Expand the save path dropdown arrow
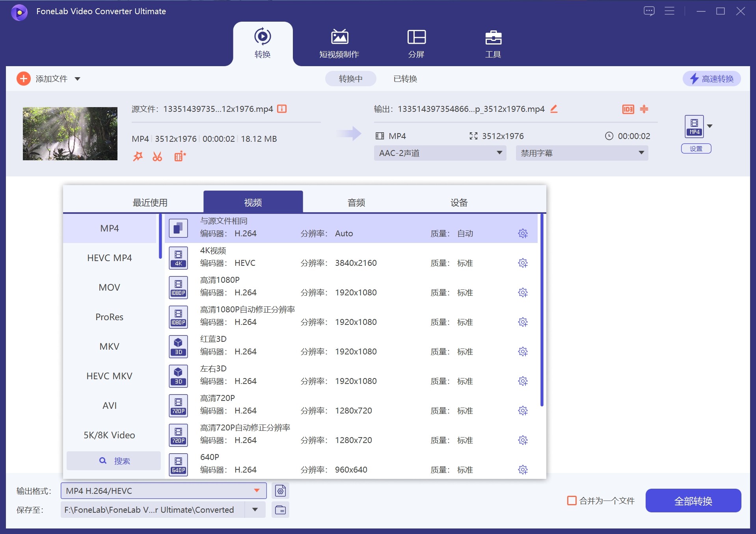Screen dimensions: 756x534 pyautogui.click(x=255, y=510)
